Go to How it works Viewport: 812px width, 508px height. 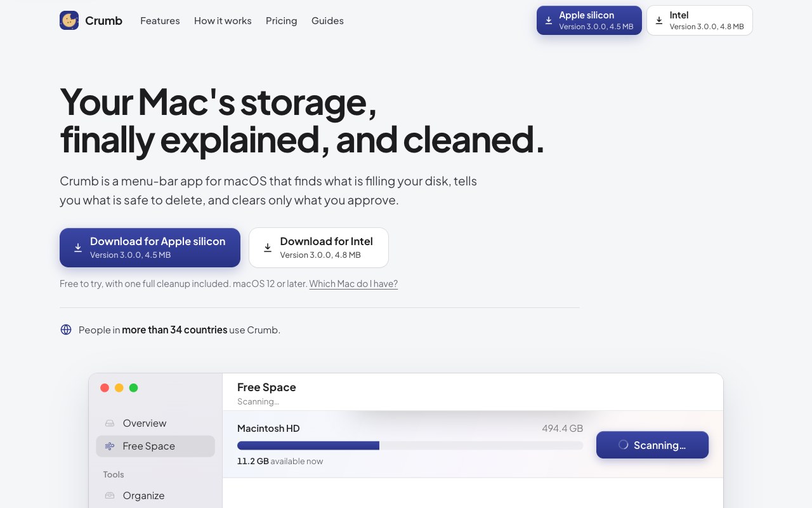point(223,20)
